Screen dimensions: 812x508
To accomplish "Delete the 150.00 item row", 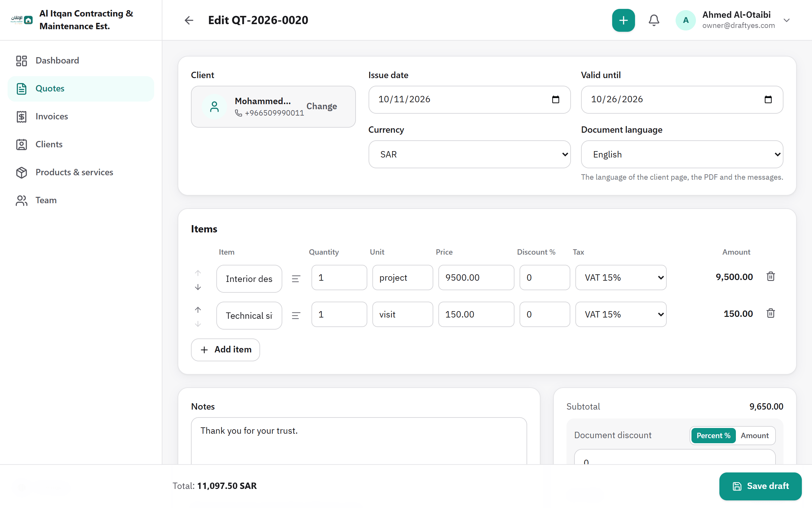I will (770, 313).
